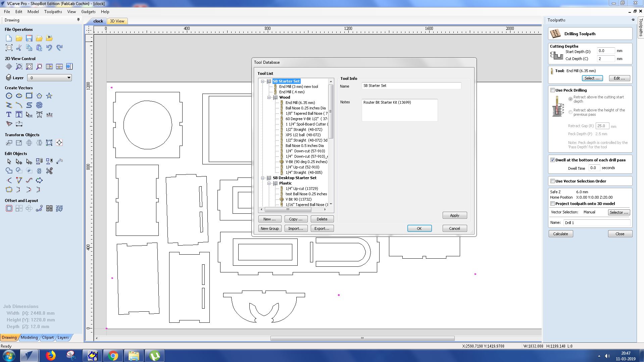
Task: Click the Cut Depth (C) input field
Action: pos(606,59)
